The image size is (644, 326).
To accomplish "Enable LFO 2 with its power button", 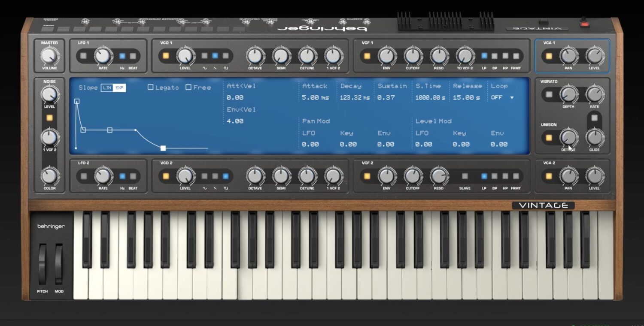I will [x=83, y=176].
